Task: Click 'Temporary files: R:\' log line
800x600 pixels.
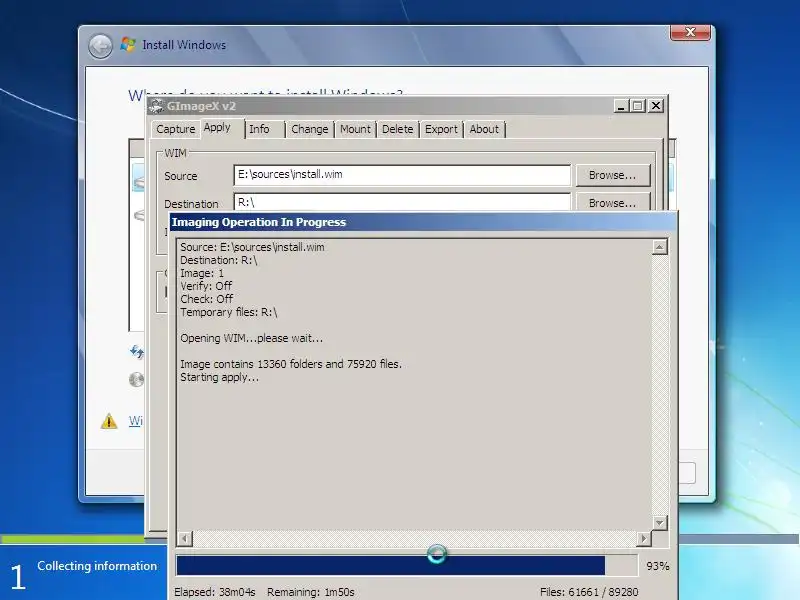Action: pos(229,312)
